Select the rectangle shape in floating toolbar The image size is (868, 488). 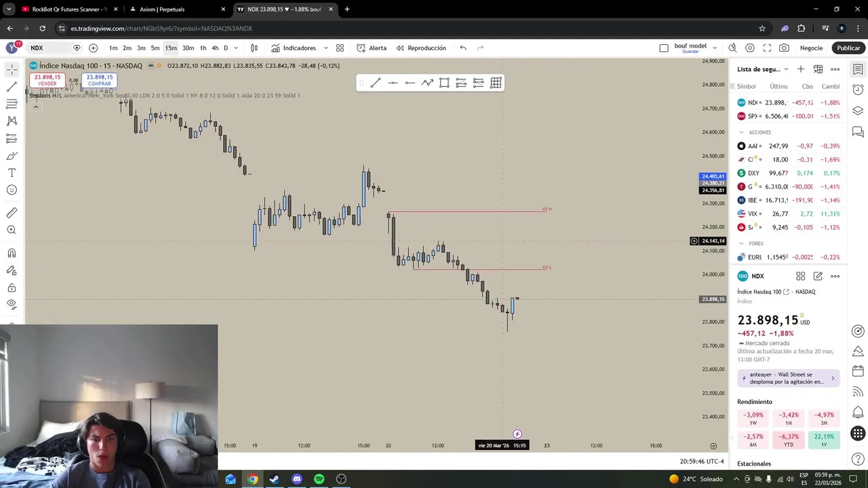pyautogui.click(x=444, y=83)
